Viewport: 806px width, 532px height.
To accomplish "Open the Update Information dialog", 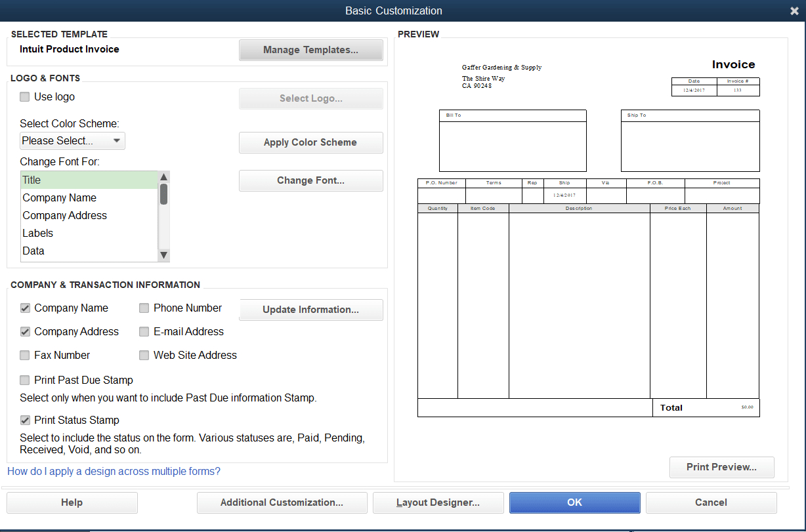I will click(310, 310).
